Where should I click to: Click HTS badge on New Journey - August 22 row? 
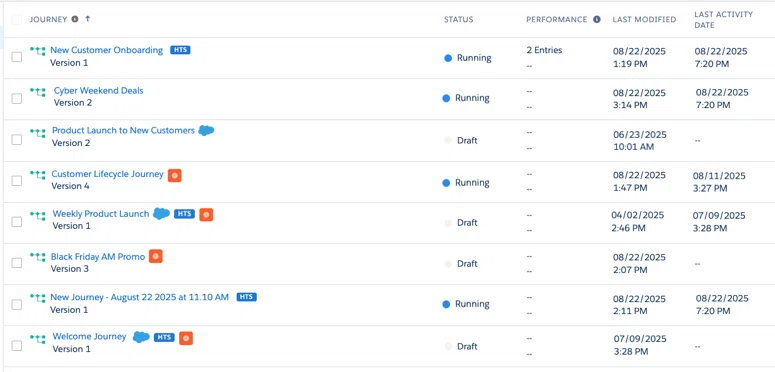pos(247,297)
